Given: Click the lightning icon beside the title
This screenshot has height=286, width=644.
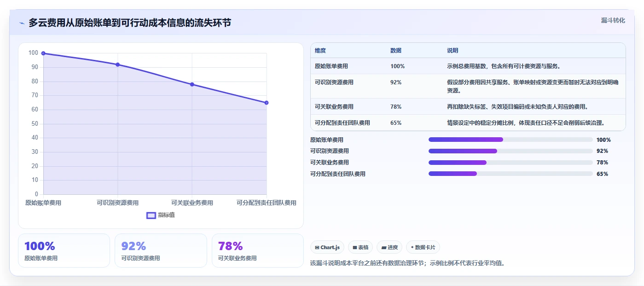Looking at the screenshot, I should click(22, 23).
